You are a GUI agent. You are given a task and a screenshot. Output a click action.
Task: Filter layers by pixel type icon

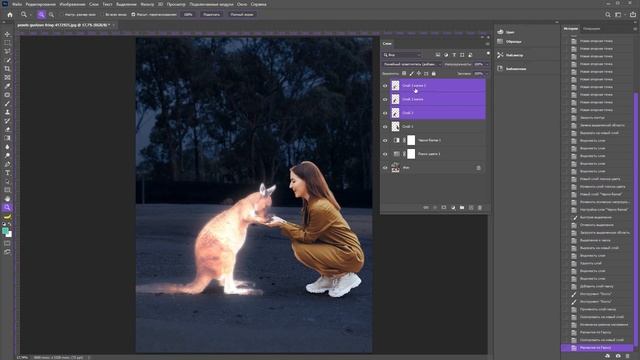pos(438,55)
